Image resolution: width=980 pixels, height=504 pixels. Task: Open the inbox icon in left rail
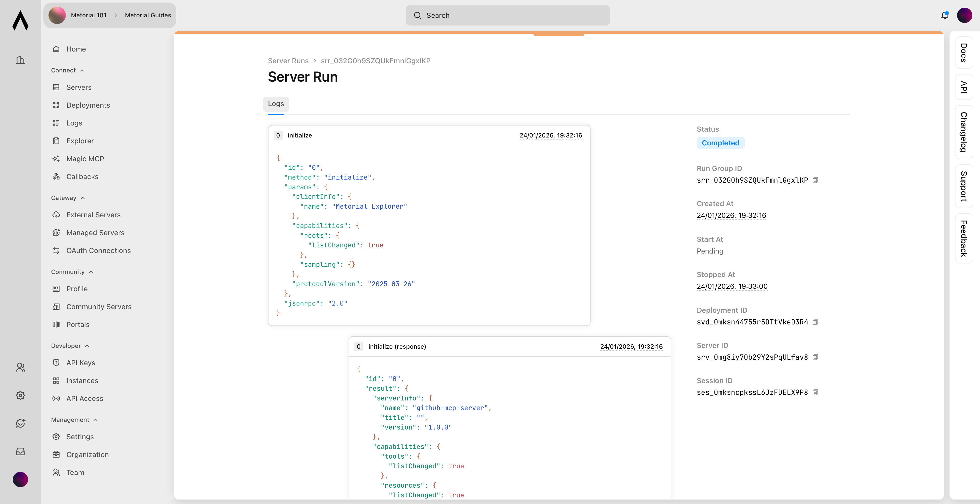(20, 451)
